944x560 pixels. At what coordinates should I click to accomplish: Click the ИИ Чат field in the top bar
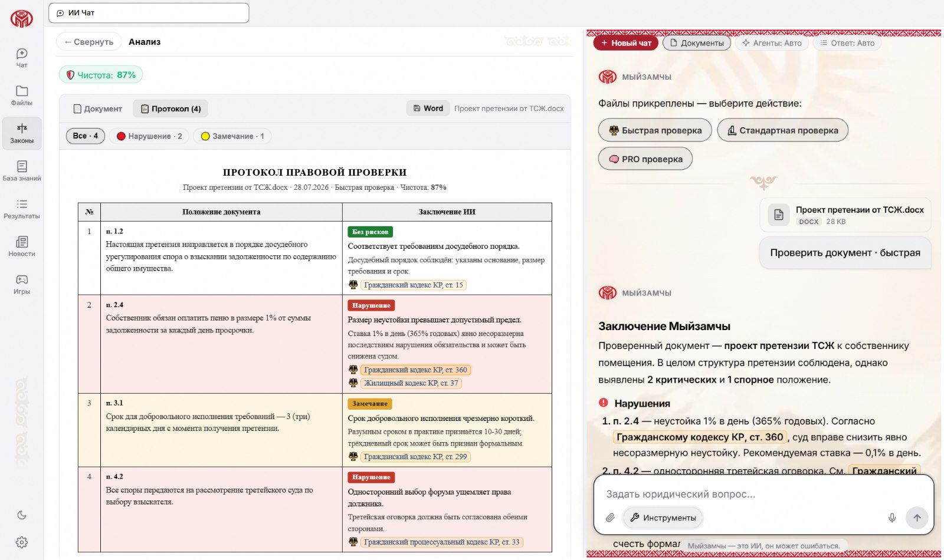tap(149, 13)
